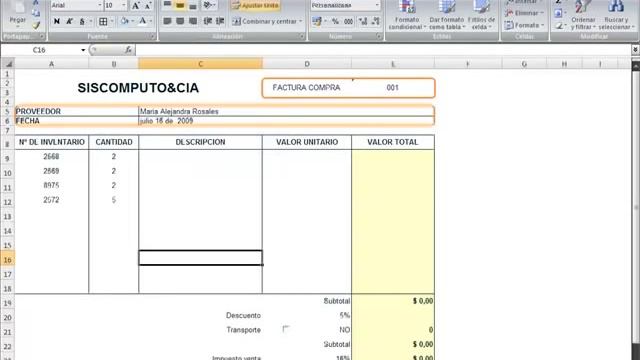Click the accounting number format icon

click(x=317, y=21)
